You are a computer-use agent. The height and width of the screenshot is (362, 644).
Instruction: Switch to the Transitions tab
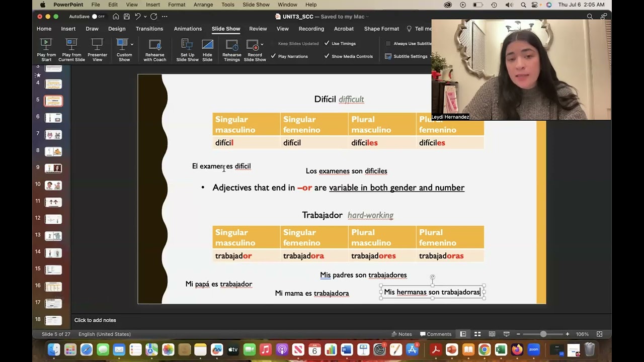click(149, 29)
